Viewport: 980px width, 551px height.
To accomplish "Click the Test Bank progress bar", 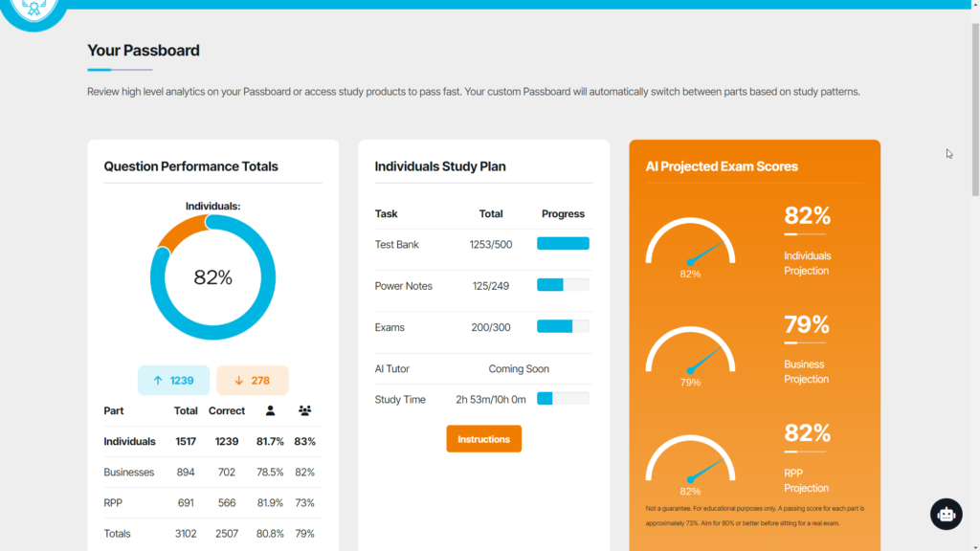I will tap(563, 244).
